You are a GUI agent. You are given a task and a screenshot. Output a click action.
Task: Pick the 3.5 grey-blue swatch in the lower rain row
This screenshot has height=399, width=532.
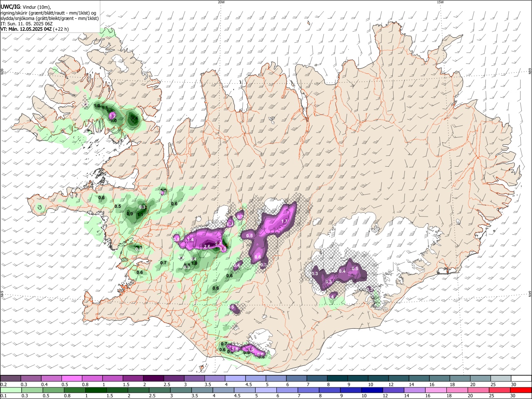pos(202,390)
